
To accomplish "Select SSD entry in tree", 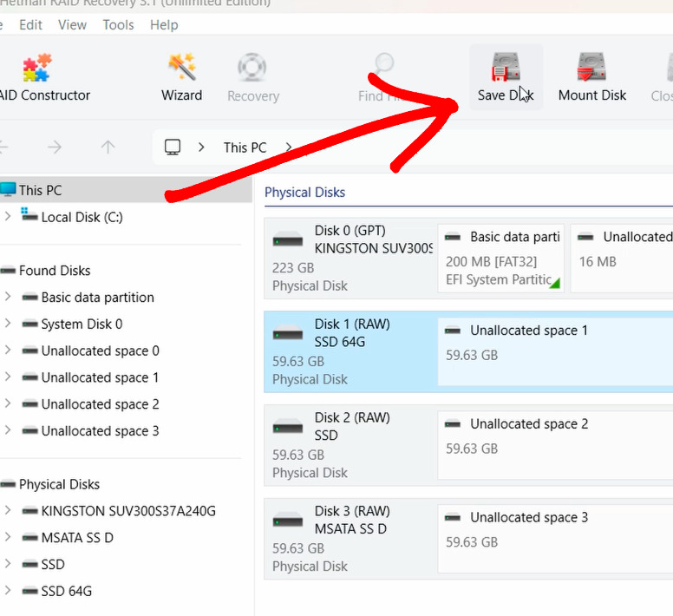I will click(x=53, y=564).
